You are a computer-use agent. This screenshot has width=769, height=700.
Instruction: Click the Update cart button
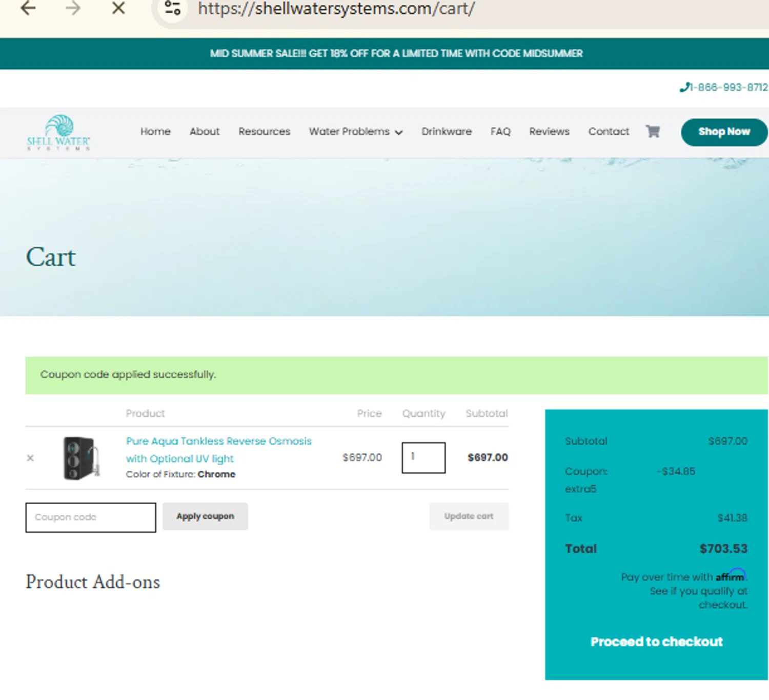pos(469,516)
